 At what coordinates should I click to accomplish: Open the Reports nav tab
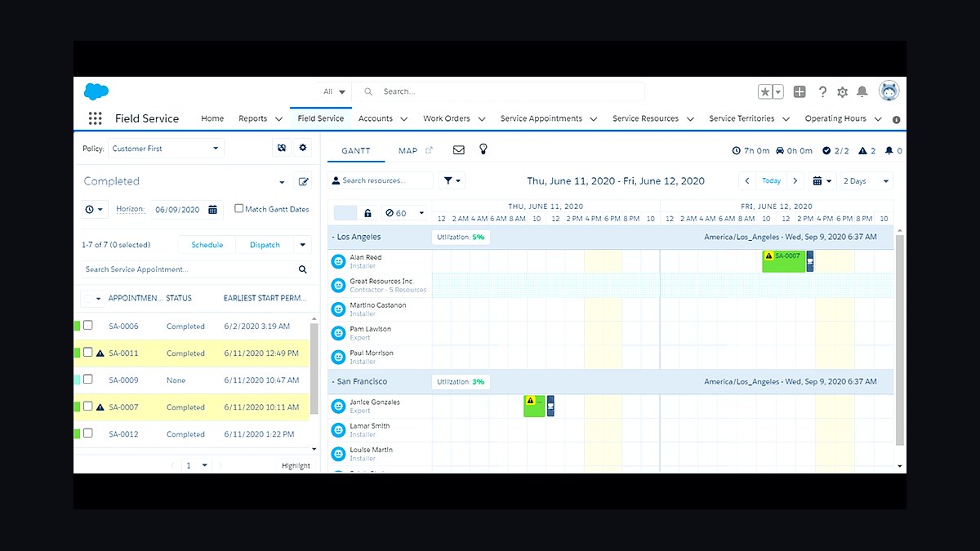[x=252, y=118]
